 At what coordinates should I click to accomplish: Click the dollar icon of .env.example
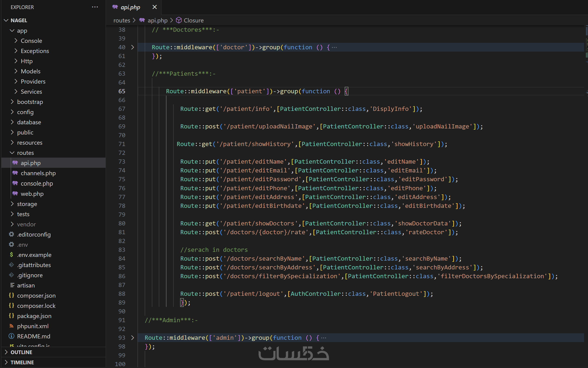pos(11,255)
